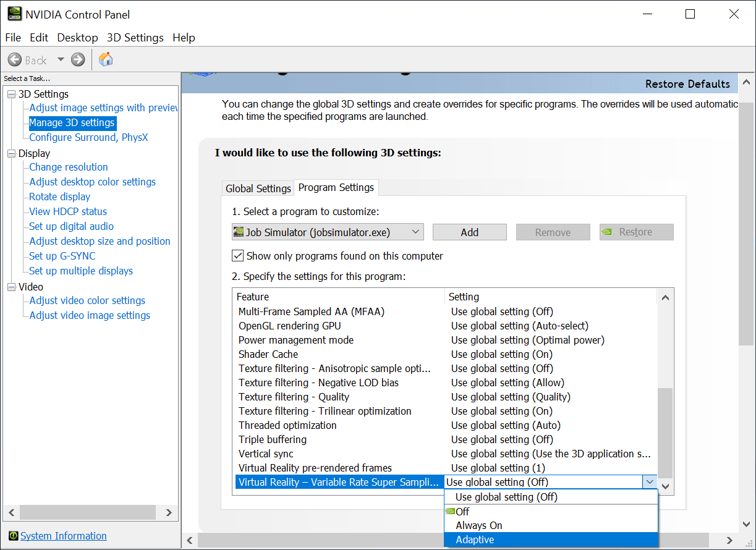Open the Desktop menu

(77, 38)
